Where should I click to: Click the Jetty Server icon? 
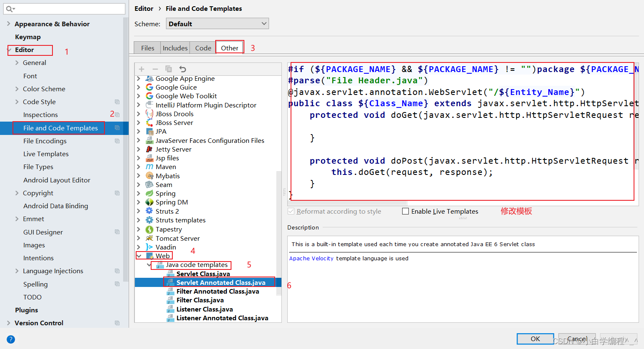point(149,149)
